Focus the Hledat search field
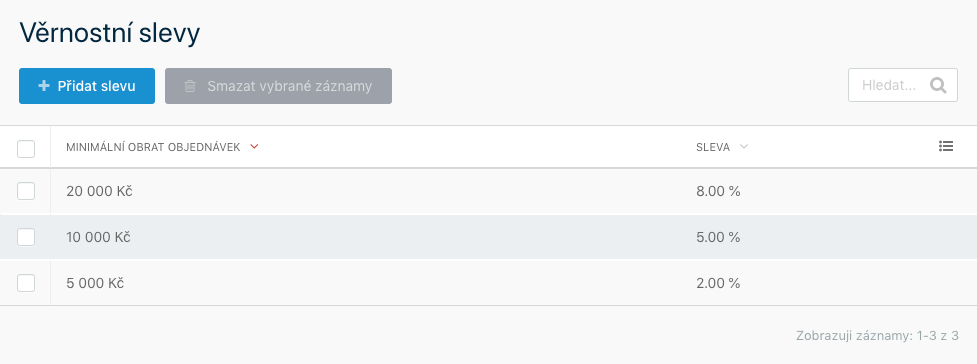This screenshot has height=364, width=977. click(x=903, y=85)
